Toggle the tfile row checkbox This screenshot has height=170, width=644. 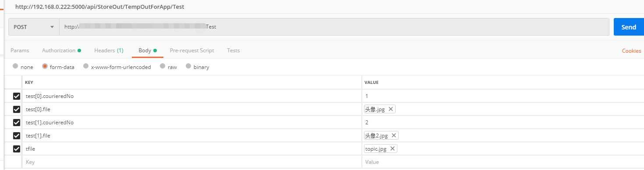click(x=17, y=149)
